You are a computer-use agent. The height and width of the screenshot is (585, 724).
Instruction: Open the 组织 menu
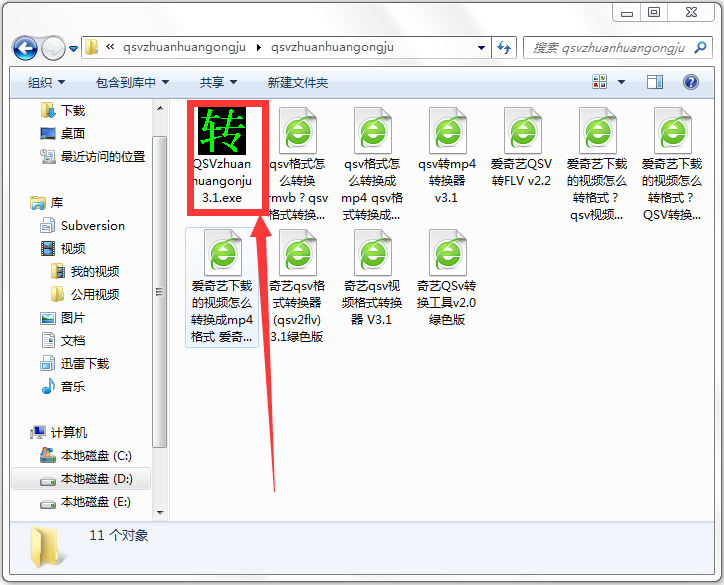pos(46,83)
